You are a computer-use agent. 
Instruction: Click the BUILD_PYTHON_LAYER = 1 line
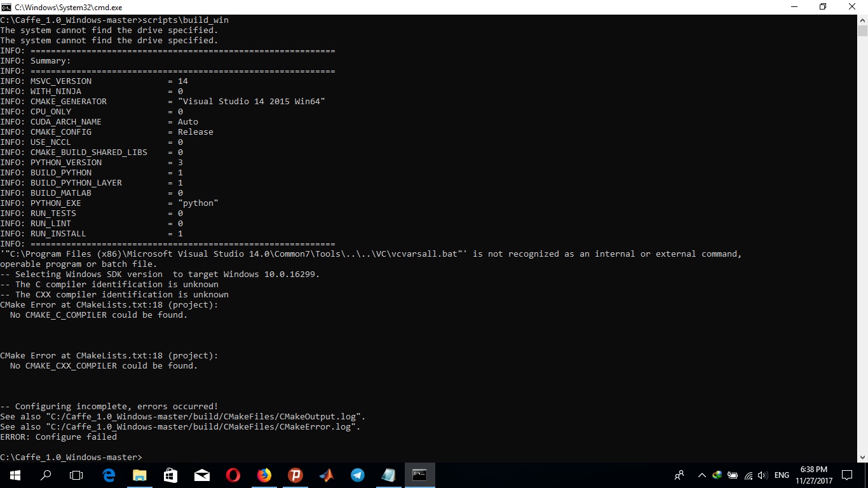[92, 183]
